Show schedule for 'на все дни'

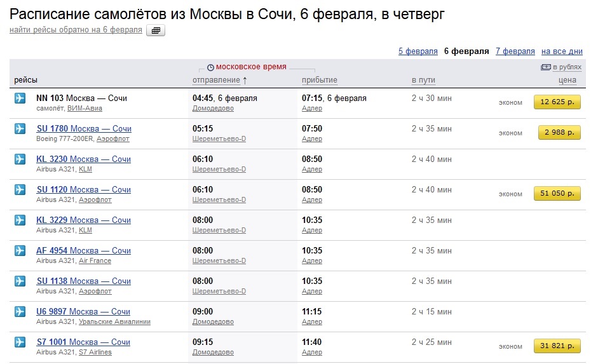click(562, 51)
